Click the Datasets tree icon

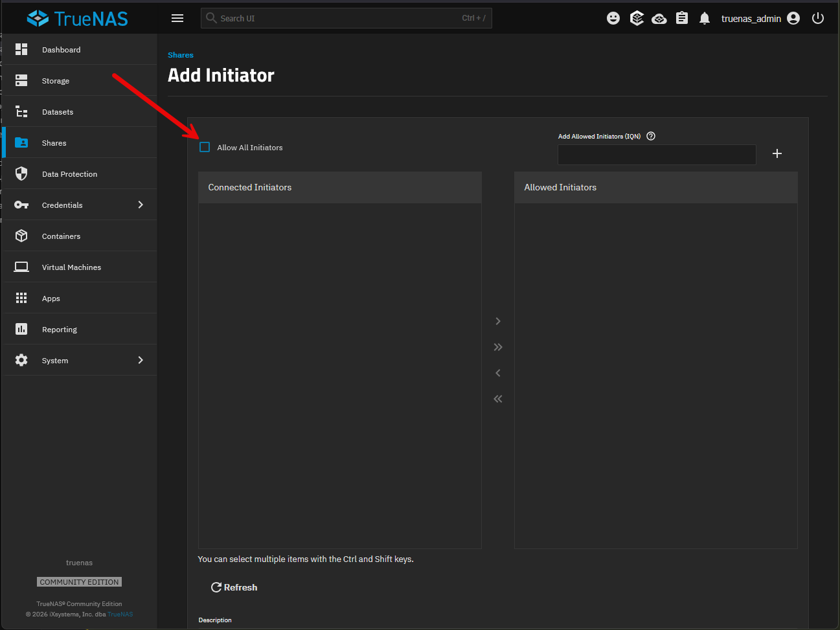click(21, 111)
